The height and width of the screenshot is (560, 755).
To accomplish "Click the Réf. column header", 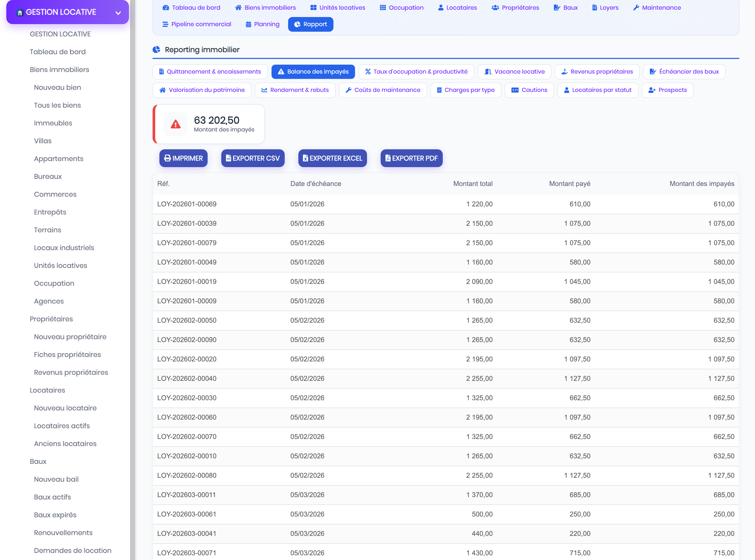I will 163,184.
